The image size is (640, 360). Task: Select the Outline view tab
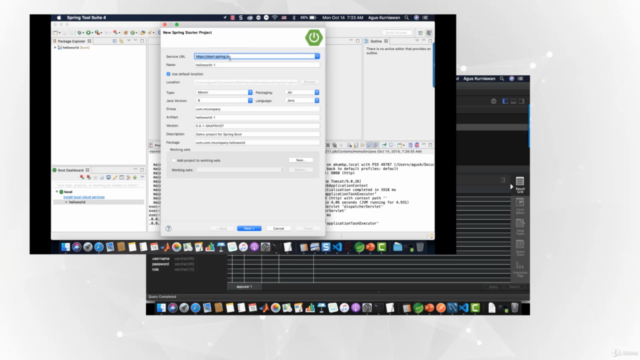pyautogui.click(x=376, y=41)
